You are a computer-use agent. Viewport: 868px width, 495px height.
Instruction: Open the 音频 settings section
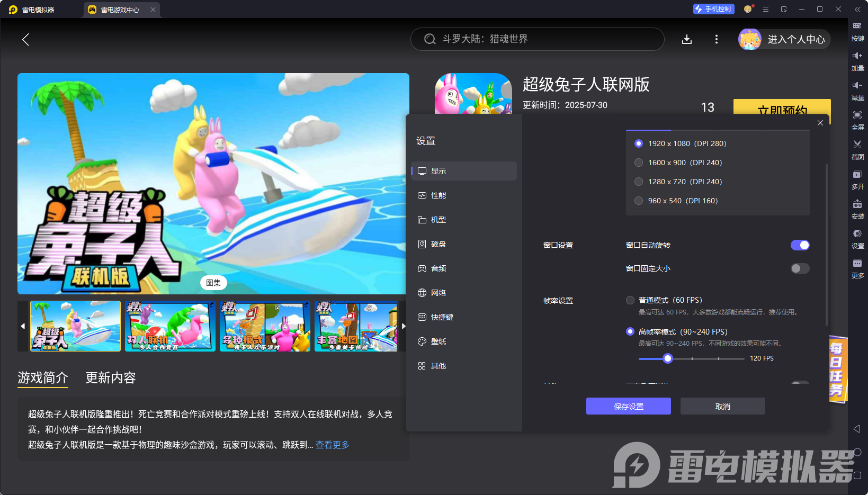click(x=437, y=268)
